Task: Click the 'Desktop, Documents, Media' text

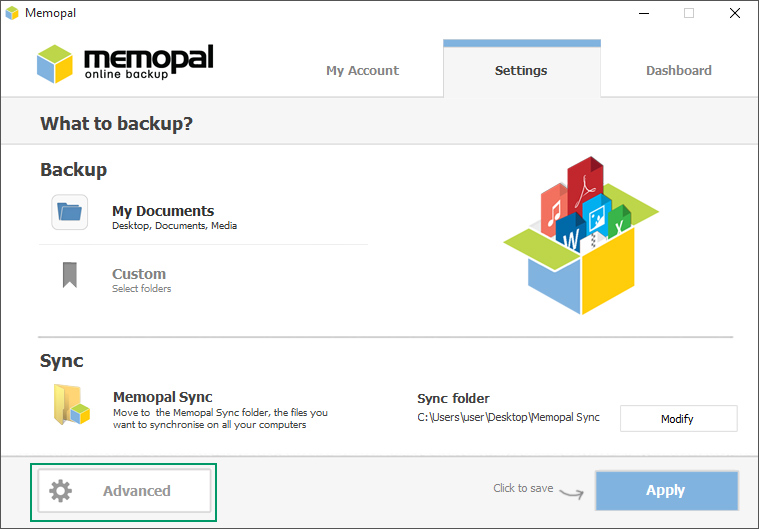Action: (x=174, y=226)
